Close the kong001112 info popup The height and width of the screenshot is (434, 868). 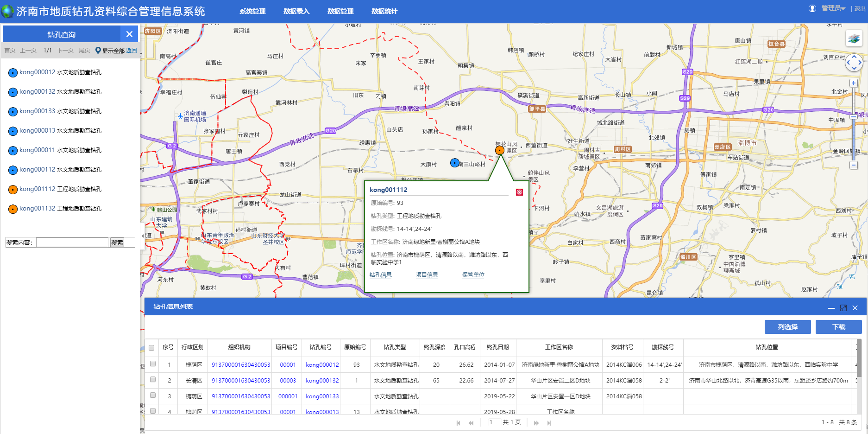519,192
